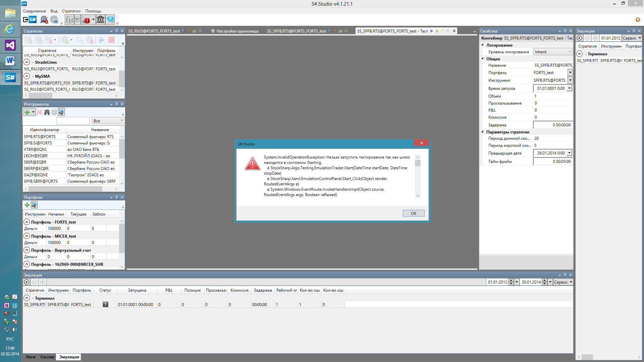
Task: Toggle the bell alert icon in Инструменты
Action: coord(61,112)
